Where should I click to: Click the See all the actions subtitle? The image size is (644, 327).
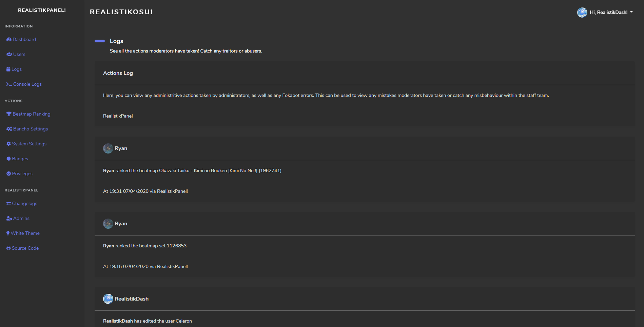coord(186,51)
